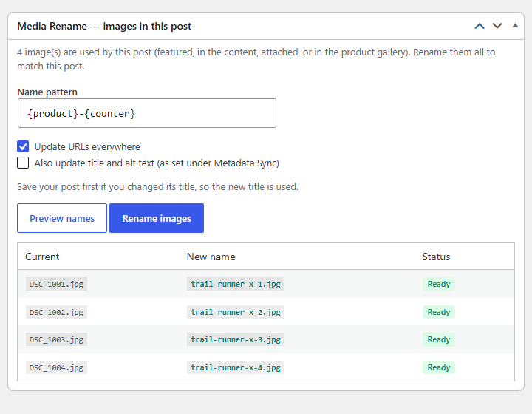Select new name trail-runner-x-2.jpg
The width and height of the screenshot is (532, 414).
[x=236, y=312]
